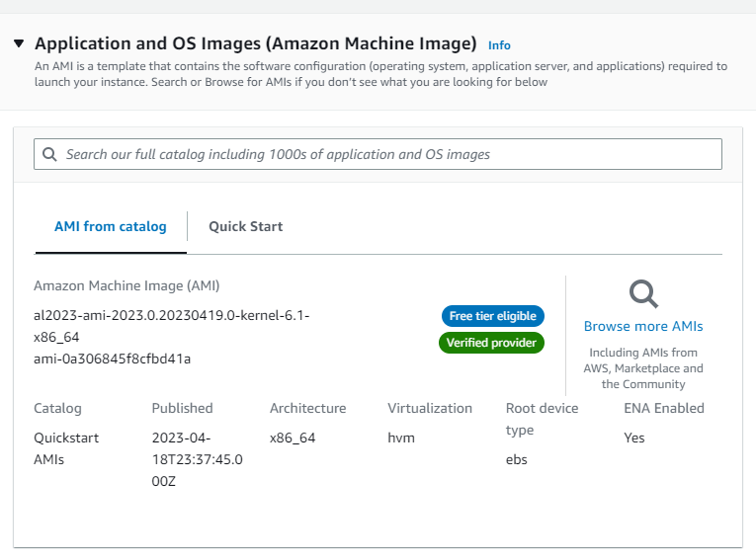The image size is (756, 559).
Task: Click the Virtualization column label
Action: click(x=430, y=408)
